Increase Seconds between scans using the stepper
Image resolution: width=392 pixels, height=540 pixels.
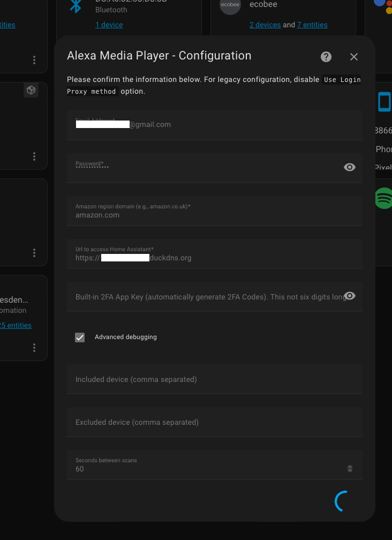point(350,466)
